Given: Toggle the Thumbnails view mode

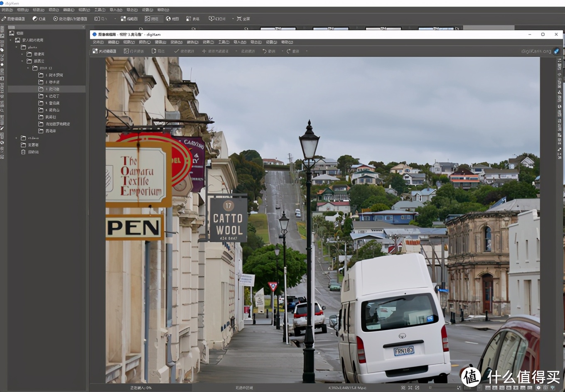Looking at the screenshot, I should coord(129,19).
